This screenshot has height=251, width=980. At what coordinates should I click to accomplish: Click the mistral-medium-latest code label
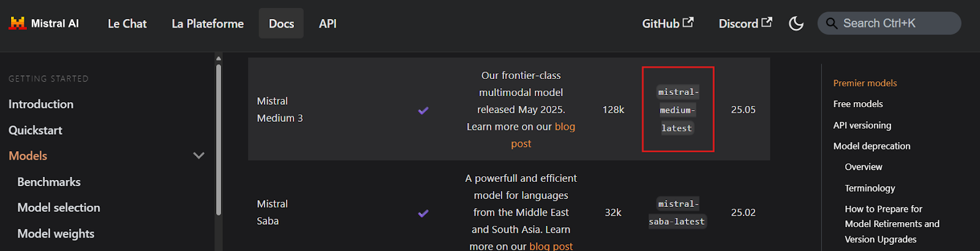pyautogui.click(x=677, y=110)
